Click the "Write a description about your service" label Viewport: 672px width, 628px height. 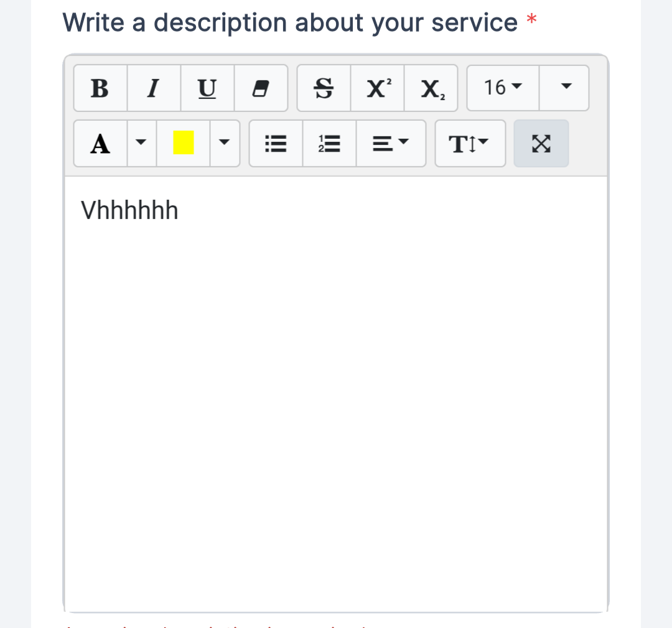(x=290, y=23)
